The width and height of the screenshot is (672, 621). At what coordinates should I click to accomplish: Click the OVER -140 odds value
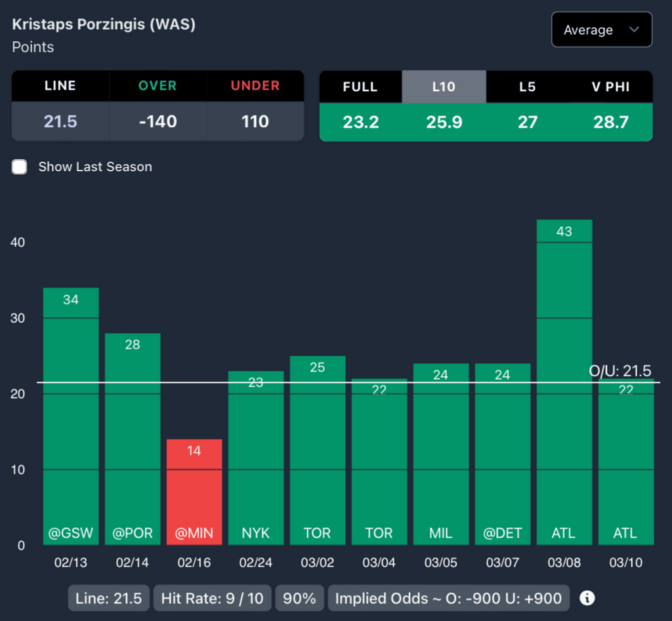tap(157, 121)
